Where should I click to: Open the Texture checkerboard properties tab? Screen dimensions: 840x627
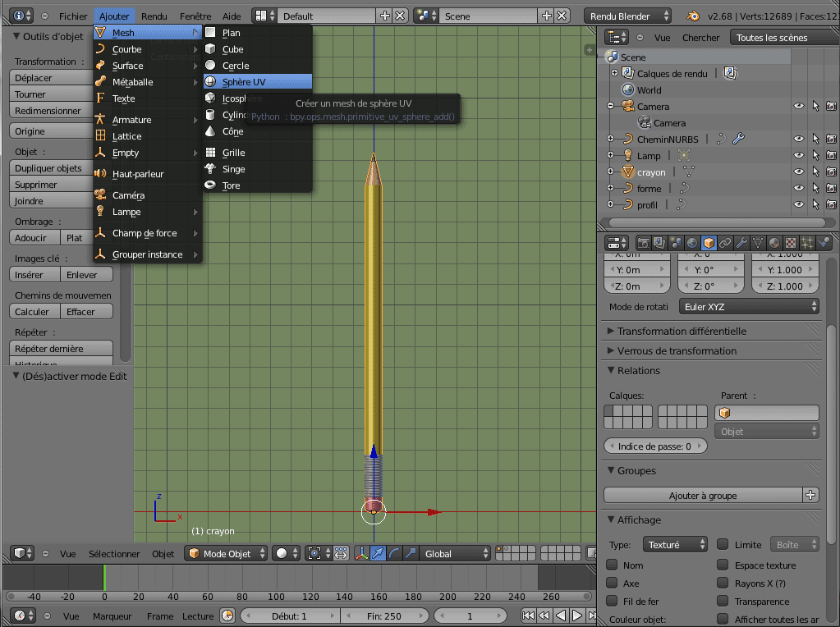[791, 243]
